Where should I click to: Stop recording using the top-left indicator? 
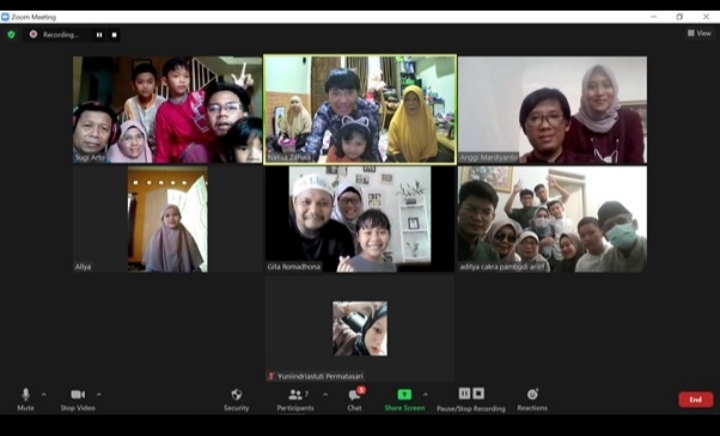point(114,34)
